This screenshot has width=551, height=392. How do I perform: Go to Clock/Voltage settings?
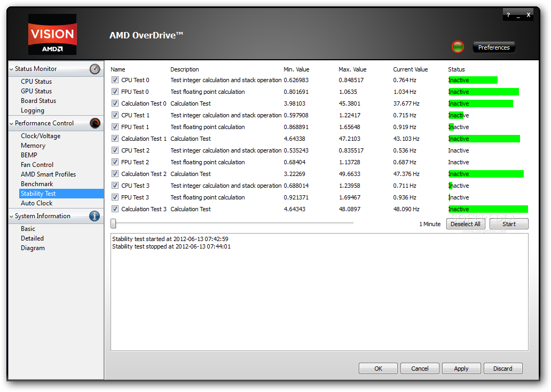[x=41, y=136]
